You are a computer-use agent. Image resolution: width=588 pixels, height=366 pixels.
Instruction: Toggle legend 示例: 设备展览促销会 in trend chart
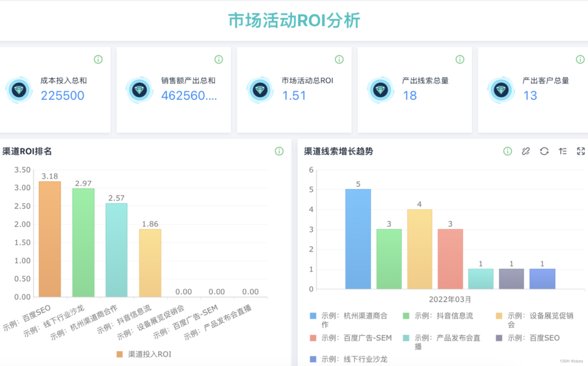(535, 320)
